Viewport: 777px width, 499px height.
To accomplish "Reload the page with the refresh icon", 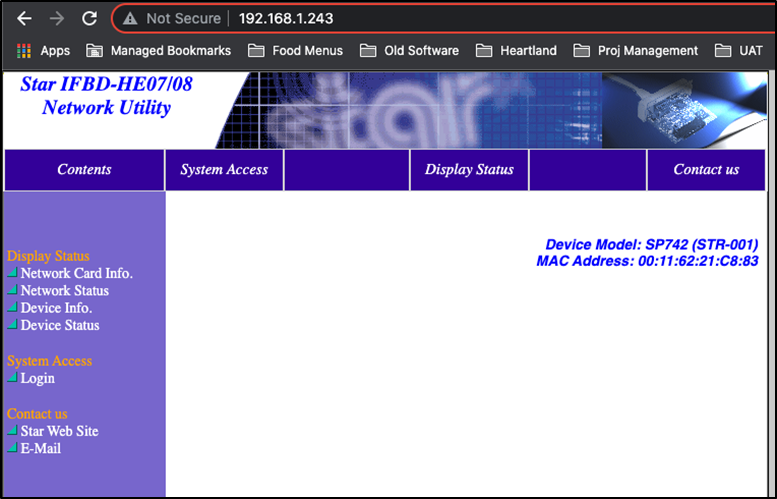I will click(89, 19).
